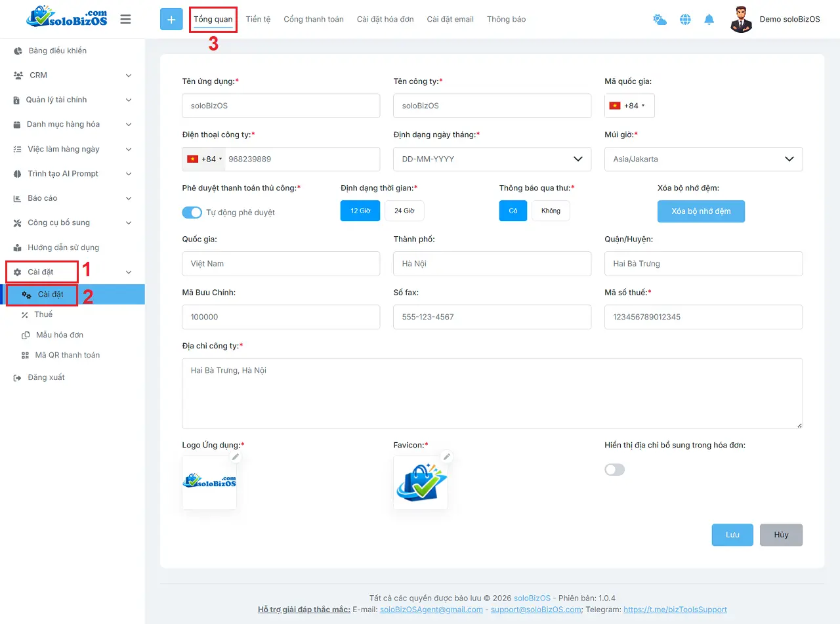The width and height of the screenshot is (840, 624).
Task: Click the Vietnam flag in company phone field
Action: pos(193,159)
